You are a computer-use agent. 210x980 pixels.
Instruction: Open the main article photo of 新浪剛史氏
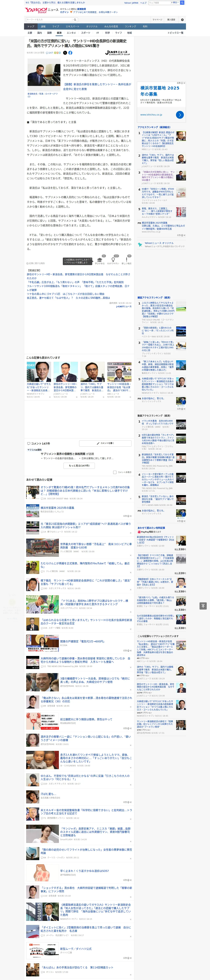tap(44, 75)
